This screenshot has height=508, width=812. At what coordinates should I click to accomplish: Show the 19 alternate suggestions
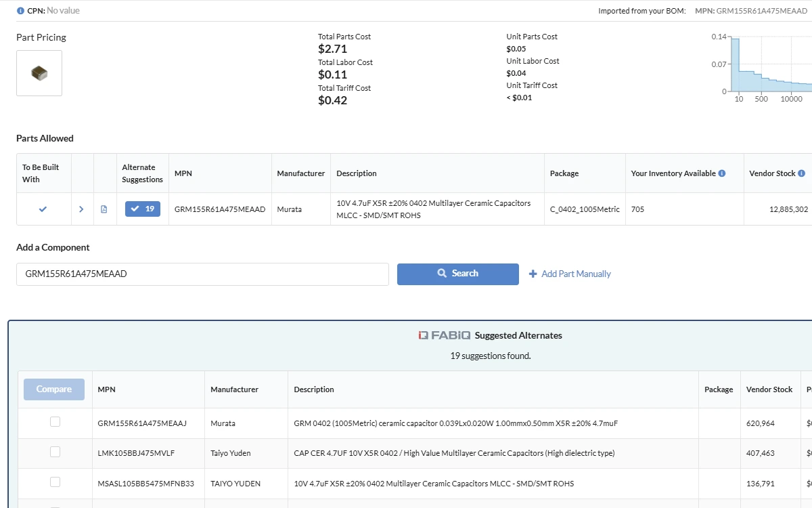[143, 209]
